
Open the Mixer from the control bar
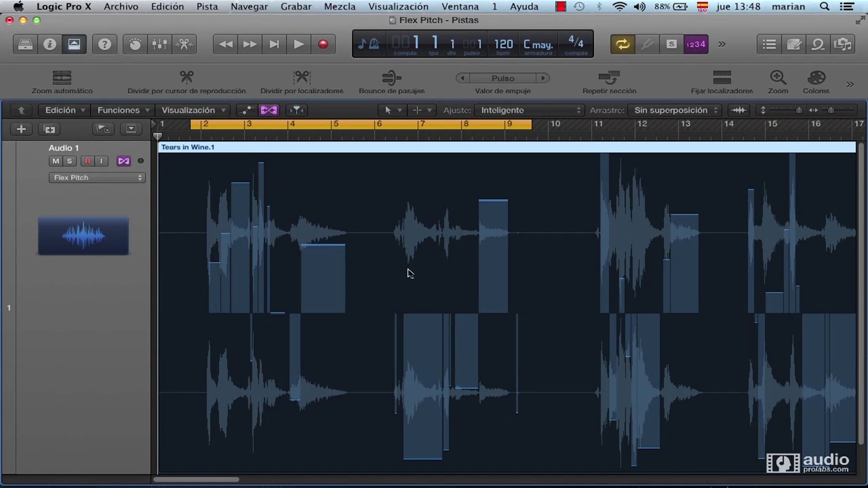[159, 44]
